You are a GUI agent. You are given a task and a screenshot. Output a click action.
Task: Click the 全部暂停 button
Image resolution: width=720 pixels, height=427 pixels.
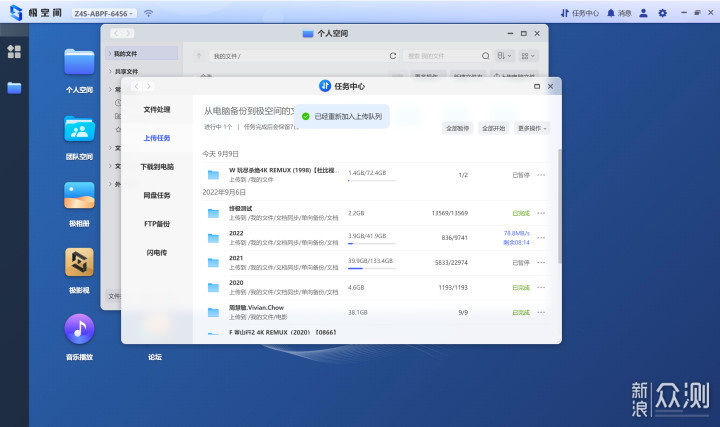[457, 129]
